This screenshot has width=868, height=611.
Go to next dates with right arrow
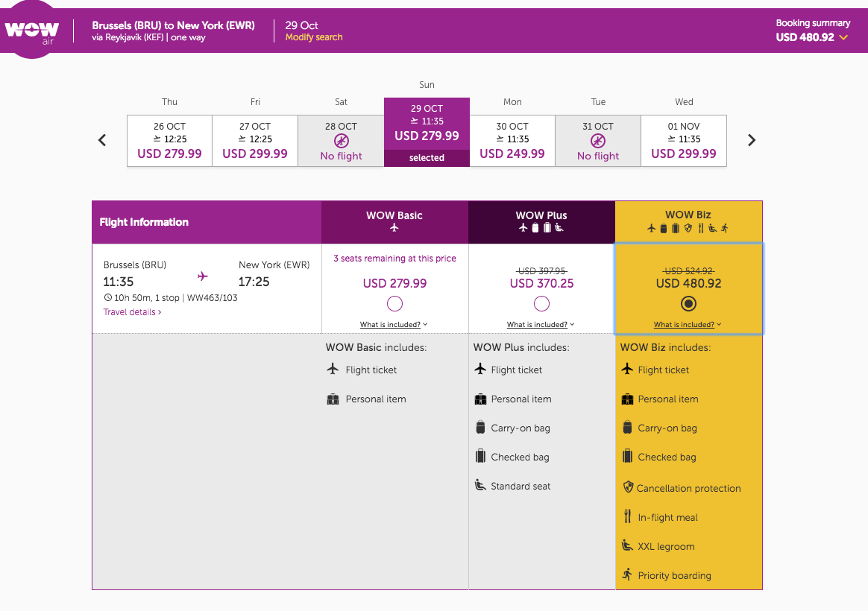[751, 140]
